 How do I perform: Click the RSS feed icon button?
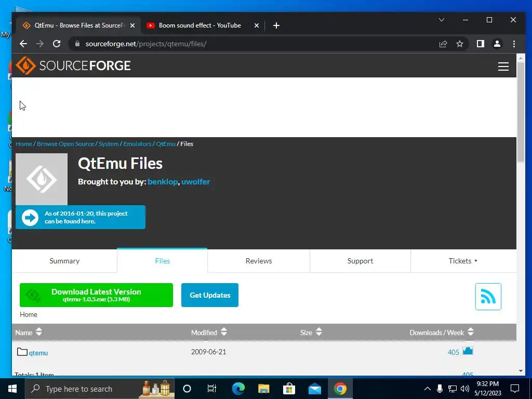488,297
